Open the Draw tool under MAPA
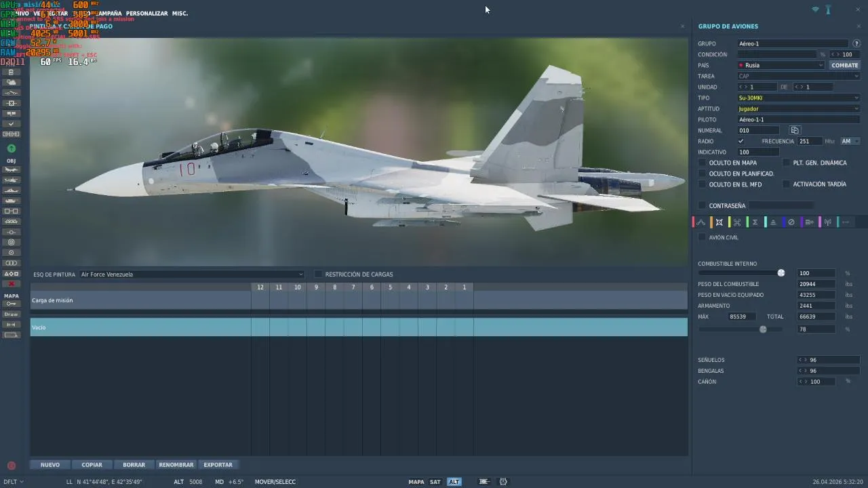The width and height of the screenshot is (868, 488). [x=11, y=314]
